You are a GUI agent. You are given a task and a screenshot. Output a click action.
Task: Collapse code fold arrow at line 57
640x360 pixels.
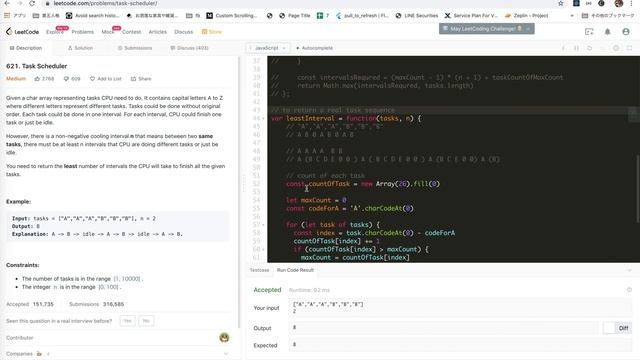click(263, 225)
